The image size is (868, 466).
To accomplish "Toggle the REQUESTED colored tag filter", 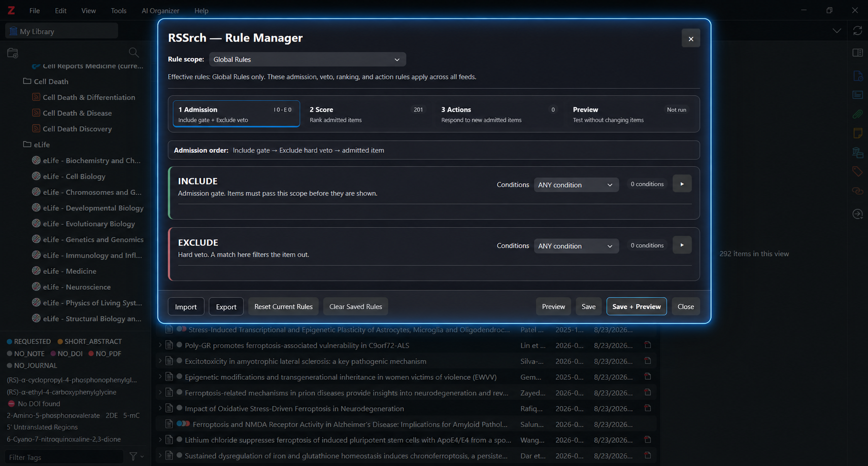I will pos(29,341).
